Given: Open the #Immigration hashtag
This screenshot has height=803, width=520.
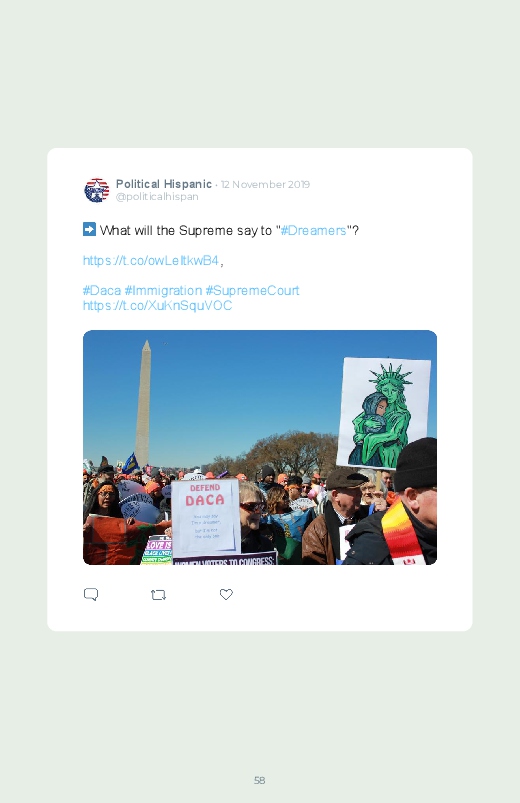Looking at the screenshot, I should click(163, 290).
